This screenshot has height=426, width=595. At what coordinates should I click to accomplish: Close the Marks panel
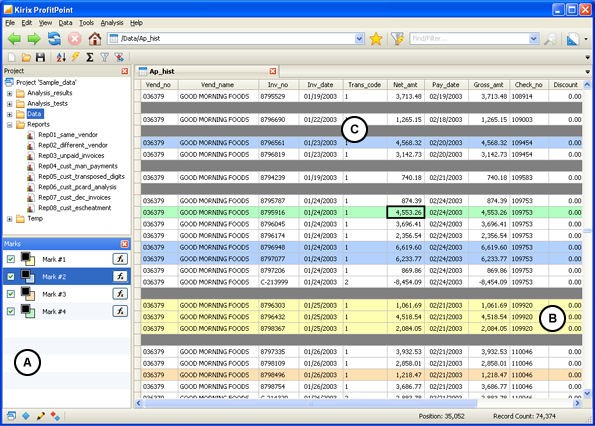click(x=124, y=244)
